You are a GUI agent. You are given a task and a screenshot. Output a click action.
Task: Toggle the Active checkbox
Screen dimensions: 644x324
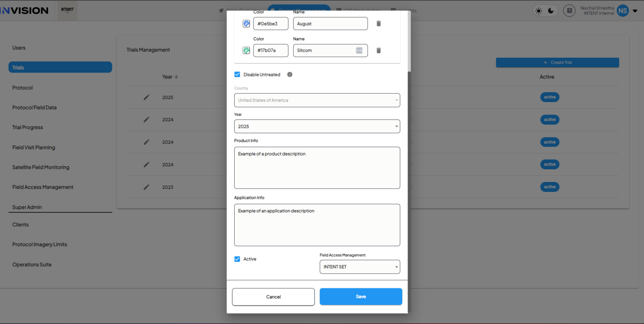click(237, 259)
